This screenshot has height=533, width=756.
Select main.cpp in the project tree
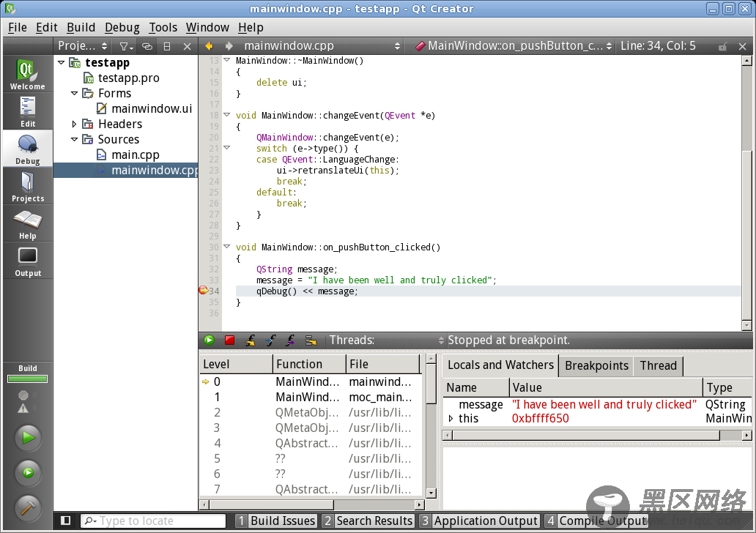[x=135, y=154]
